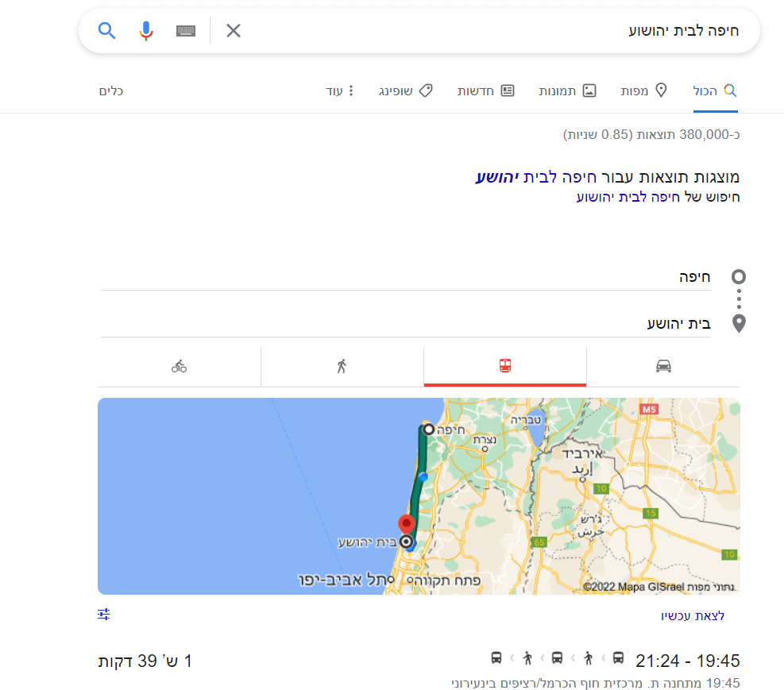Click the חיפה origin marker on map
This screenshot has height=690, width=784.
[x=428, y=430]
